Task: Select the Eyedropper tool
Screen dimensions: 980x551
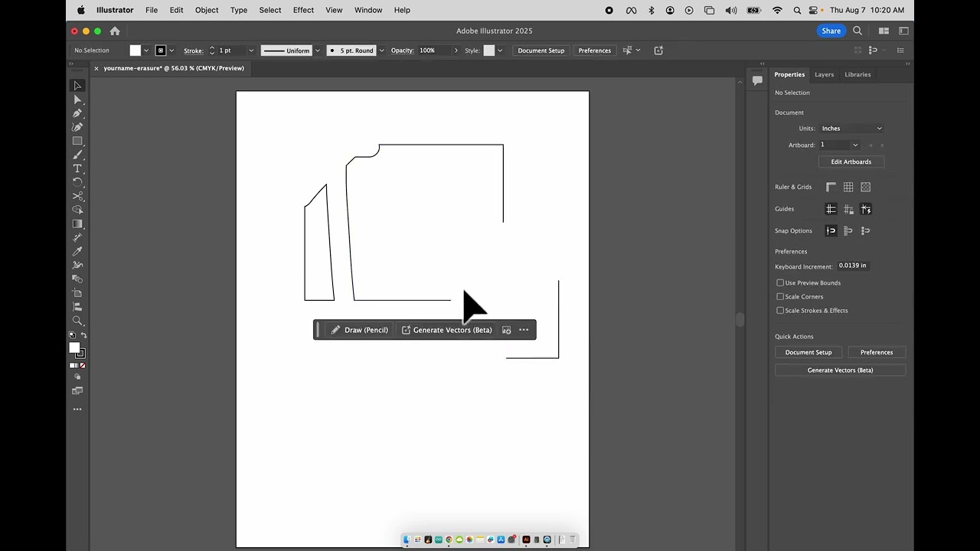Action: click(77, 251)
